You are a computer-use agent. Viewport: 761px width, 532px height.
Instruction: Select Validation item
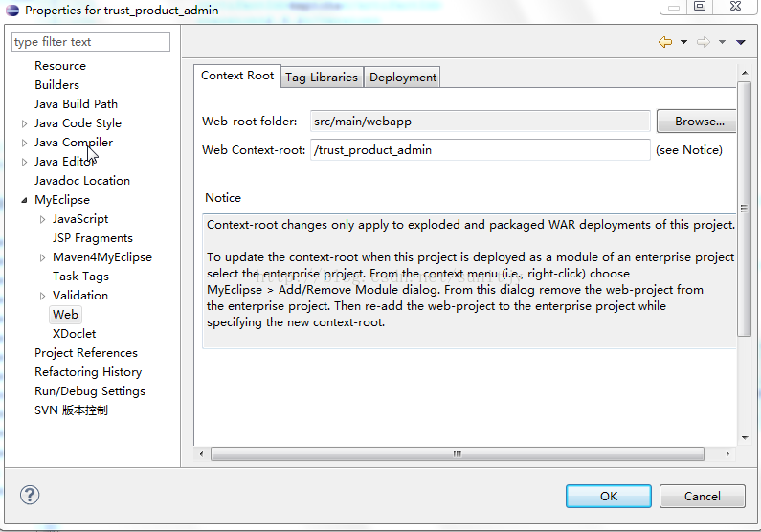80,296
